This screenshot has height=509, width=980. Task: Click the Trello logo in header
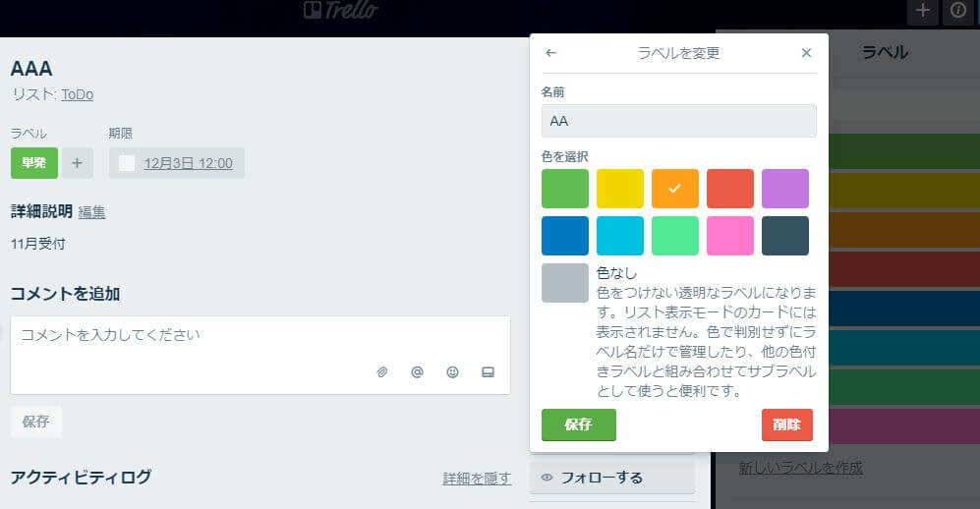point(340,11)
